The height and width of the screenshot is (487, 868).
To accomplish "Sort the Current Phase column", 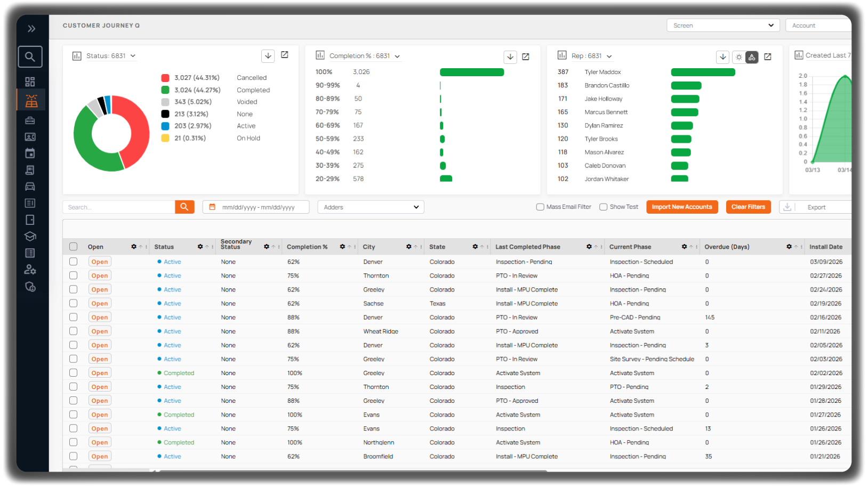I will [x=691, y=247].
